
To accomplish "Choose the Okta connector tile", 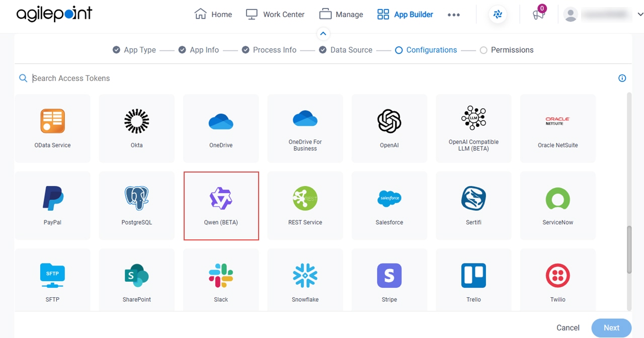I will point(137,128).
